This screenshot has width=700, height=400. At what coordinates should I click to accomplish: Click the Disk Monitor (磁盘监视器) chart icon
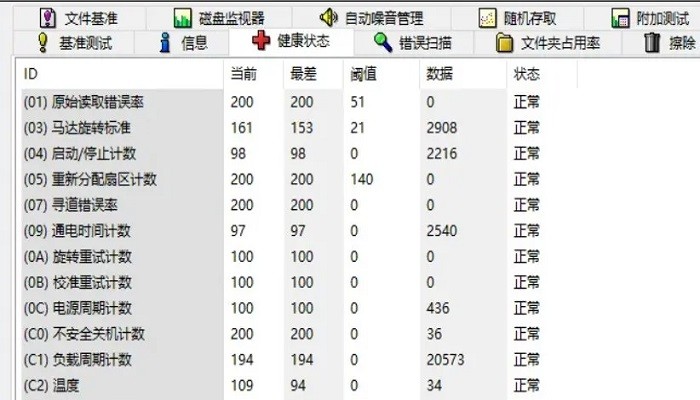[x=183, y=18]
